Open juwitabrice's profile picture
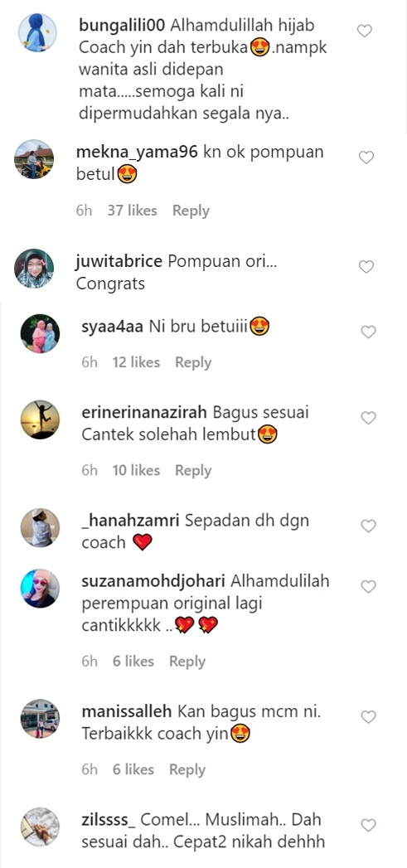Screen dimensions: 407x868 point(34,269)
